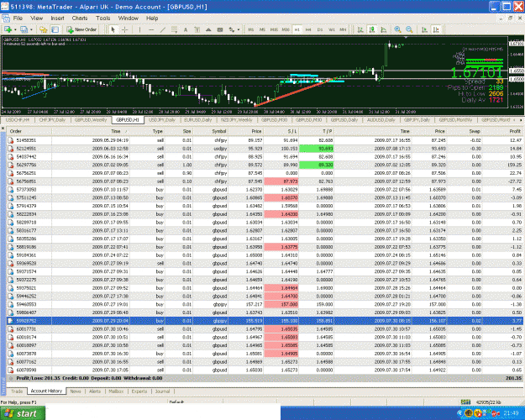
Task: Toggle the Terminal window icon
Action: click(55, 29)
